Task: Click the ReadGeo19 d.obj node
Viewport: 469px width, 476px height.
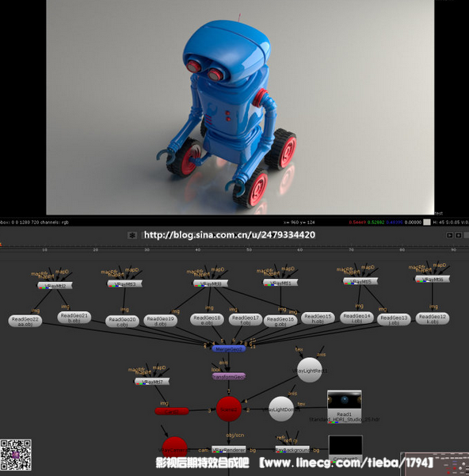Action: (x=160, y=321)
